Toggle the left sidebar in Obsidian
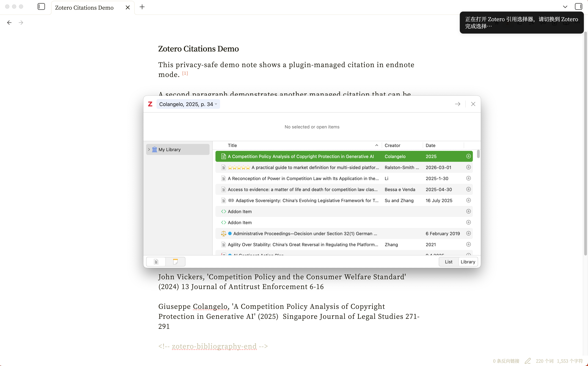Screen dimensions: 588x366 pyautogui.click(x=41, y=7)
